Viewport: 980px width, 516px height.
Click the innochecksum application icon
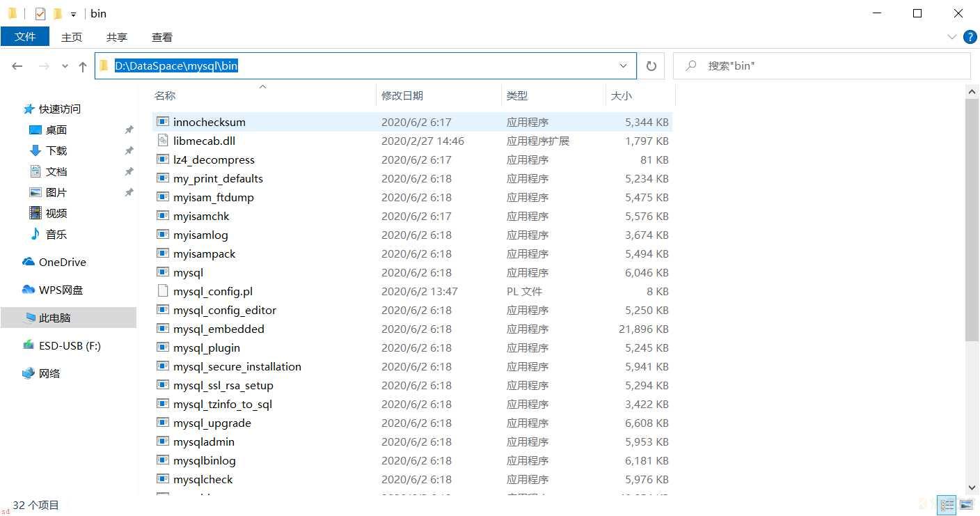pyautogui.click(x=162, y=122)
